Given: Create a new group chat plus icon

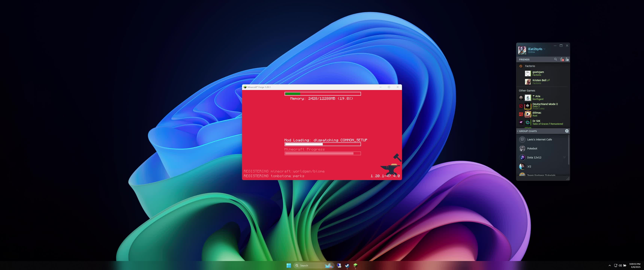Looking at the screenshot, I should [x=567, y=131].
